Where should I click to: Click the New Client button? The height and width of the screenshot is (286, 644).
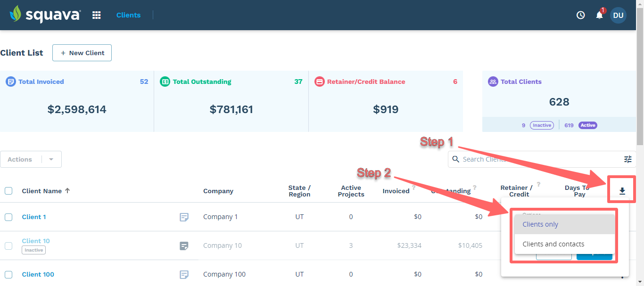(x=82, y=53)
